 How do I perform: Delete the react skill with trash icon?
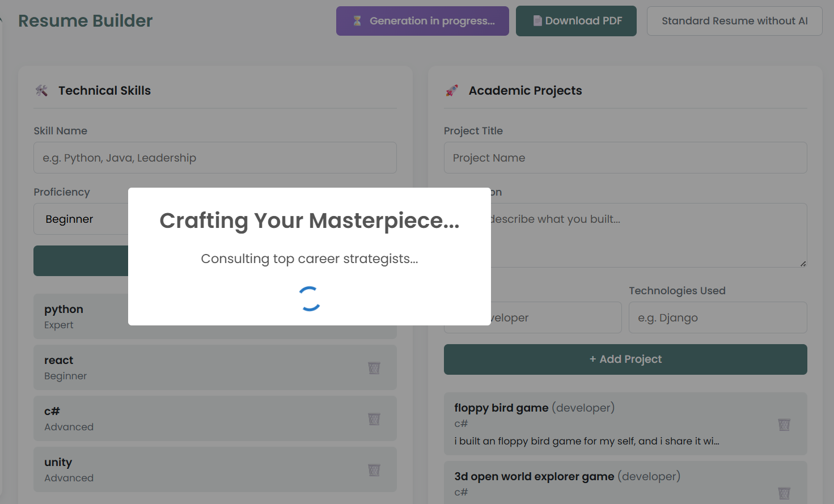point(374,368)
